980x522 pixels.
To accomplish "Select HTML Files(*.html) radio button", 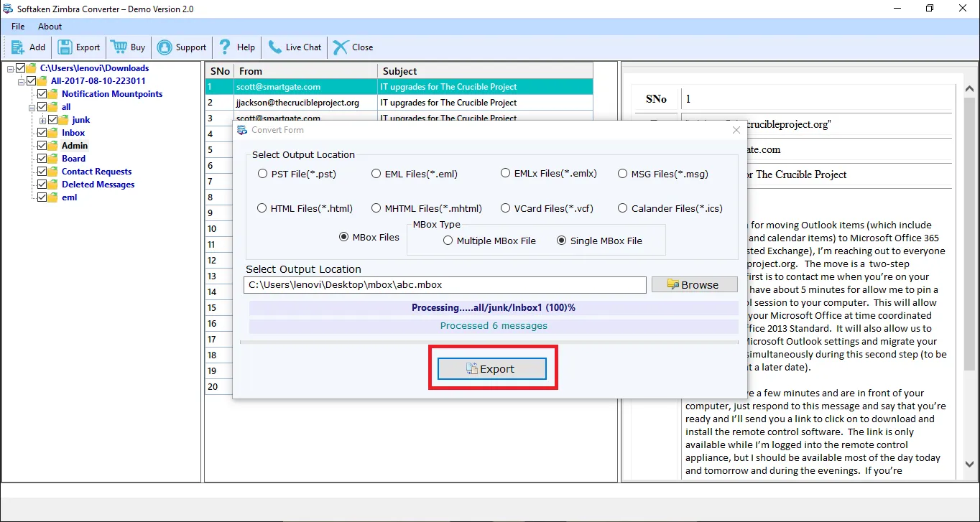I will (262, 208).
